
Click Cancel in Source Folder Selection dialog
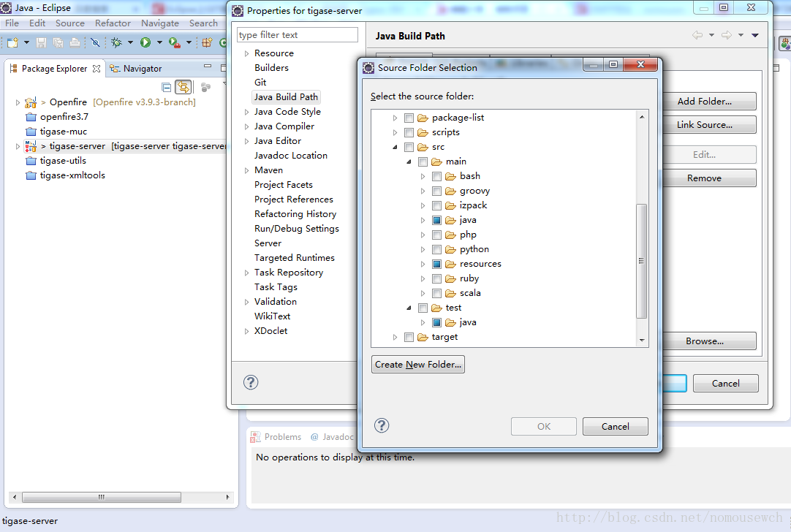[616, 427]
